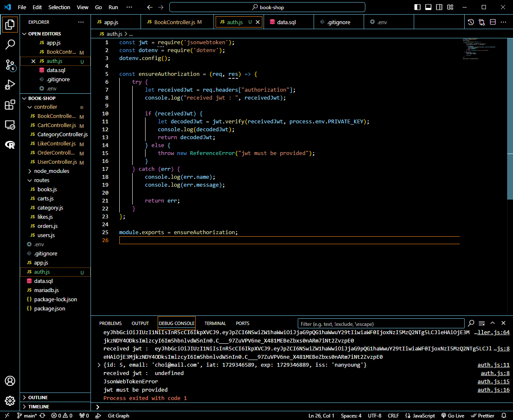Open remote window indicator in status bar
The width and height of the screenshot is (513, 420).
(8, 415)
